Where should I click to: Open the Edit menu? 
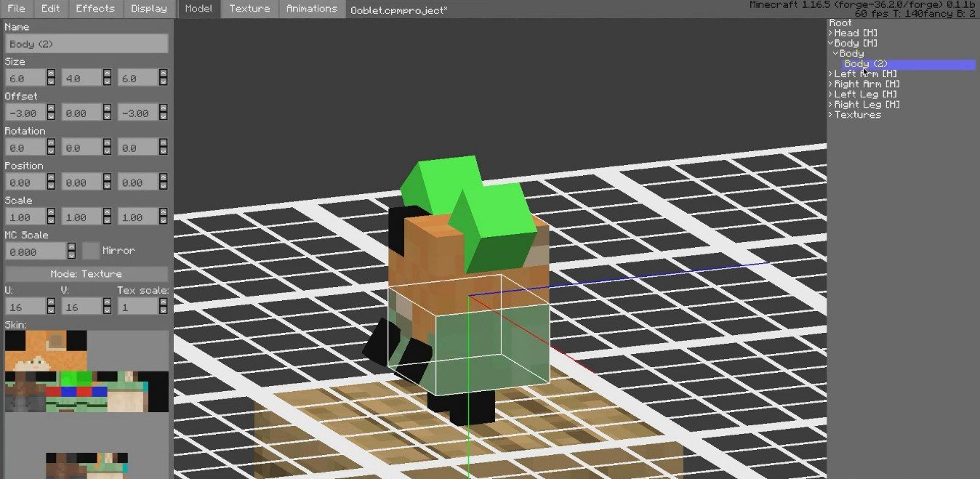tap(50, 9)
